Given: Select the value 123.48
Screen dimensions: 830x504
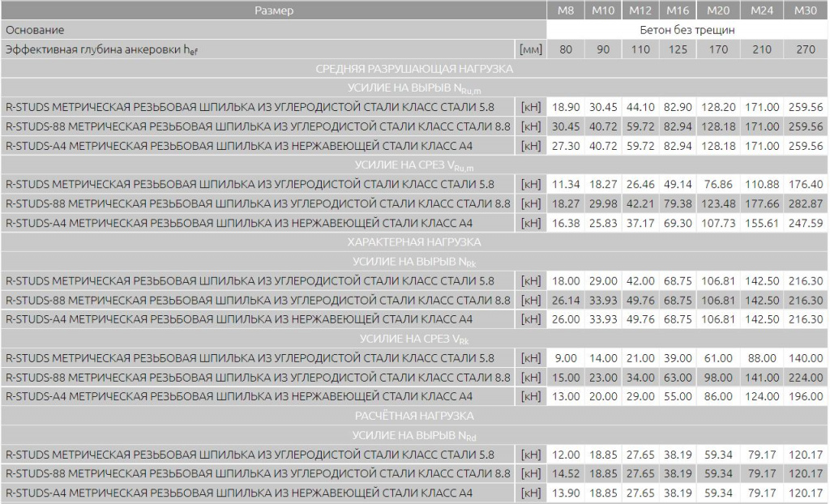Looking at the screenshot, I should coord(718,204).
